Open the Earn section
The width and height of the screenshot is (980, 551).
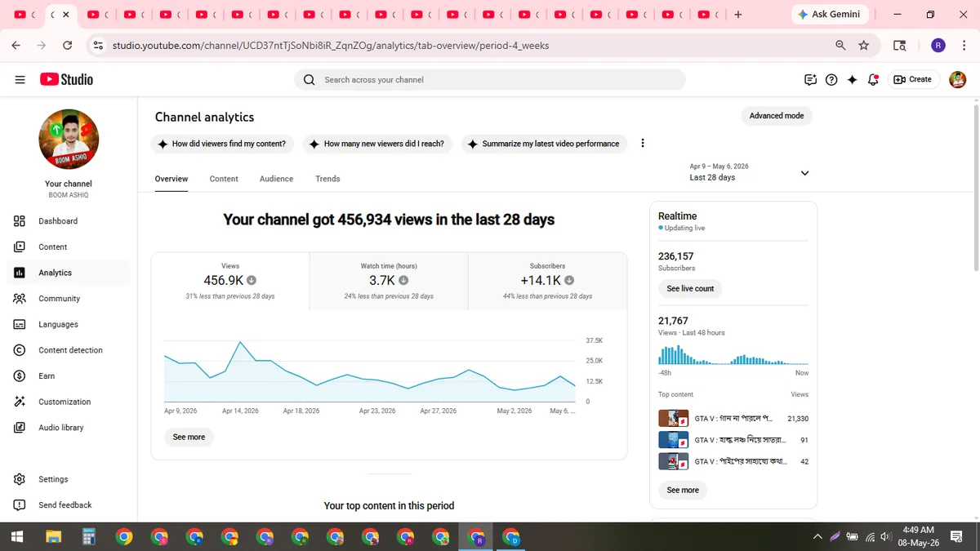point(69,376)
